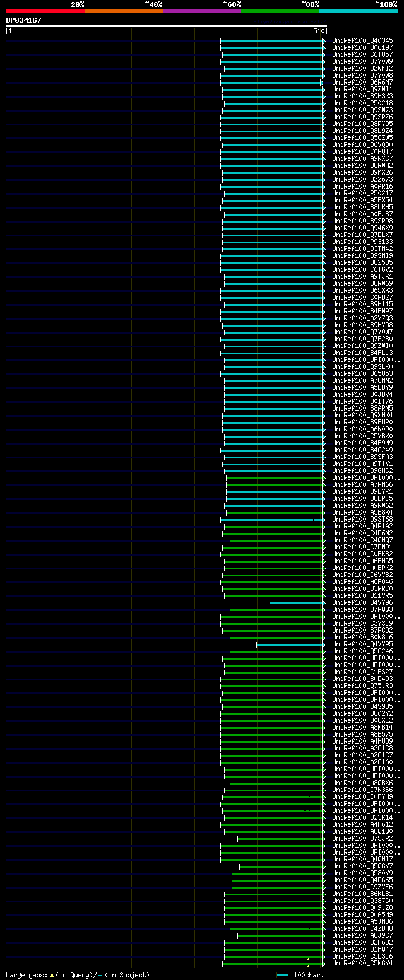Open hit UniRef100_C6T857
Screen dimensions: 404x980
362,54
